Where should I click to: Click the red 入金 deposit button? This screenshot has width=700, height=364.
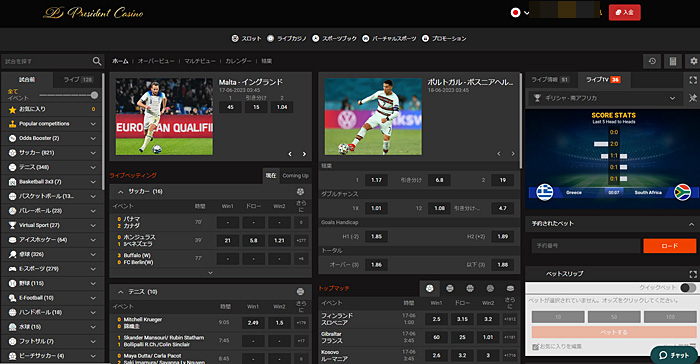coord(625,13)
